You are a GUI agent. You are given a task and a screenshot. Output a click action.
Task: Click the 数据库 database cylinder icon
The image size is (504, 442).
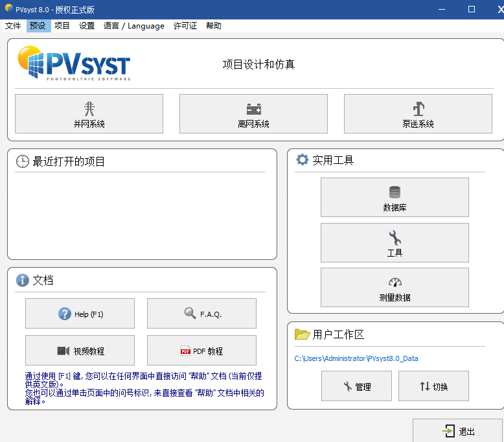[x=395, y=192]
